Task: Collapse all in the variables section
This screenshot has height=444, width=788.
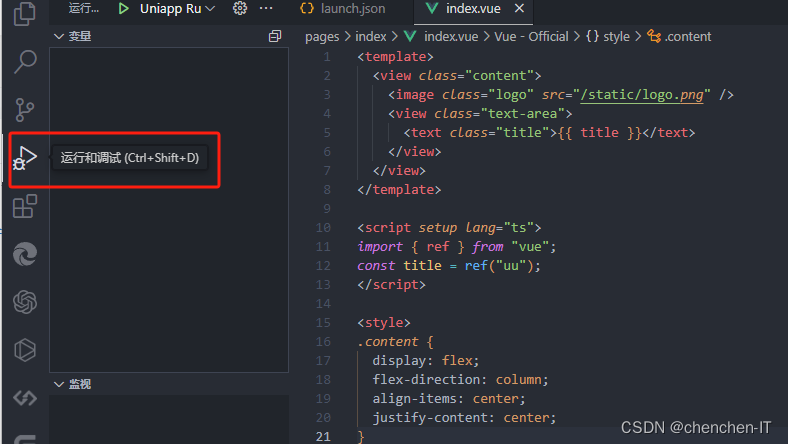Action: (275, 36)
